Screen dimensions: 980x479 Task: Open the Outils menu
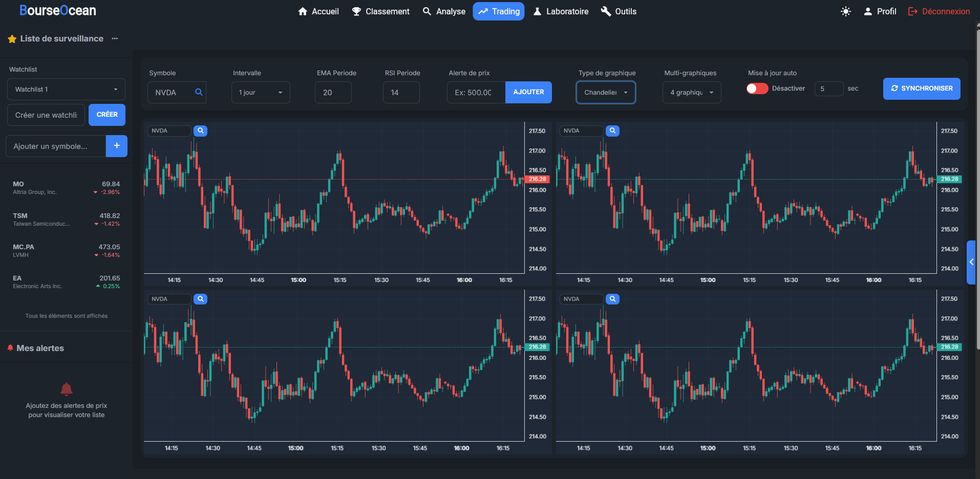coord(619,11)
